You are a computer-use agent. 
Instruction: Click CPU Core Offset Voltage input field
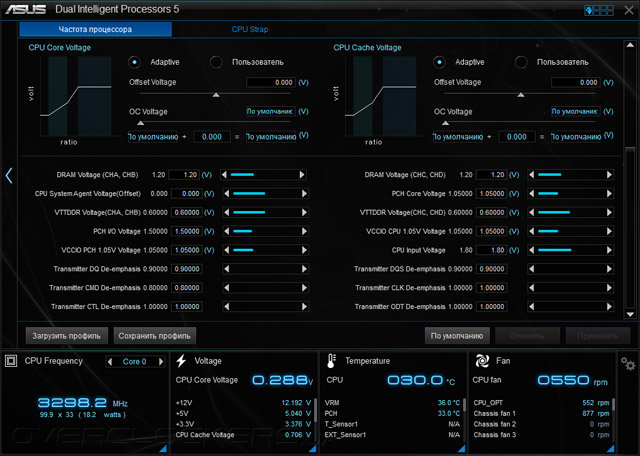pyautogui.click(x=271, y=82)
